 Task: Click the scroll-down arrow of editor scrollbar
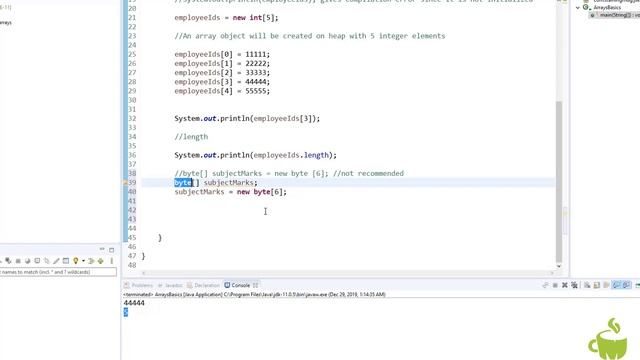pyautogui.click(x=559, y=267)
